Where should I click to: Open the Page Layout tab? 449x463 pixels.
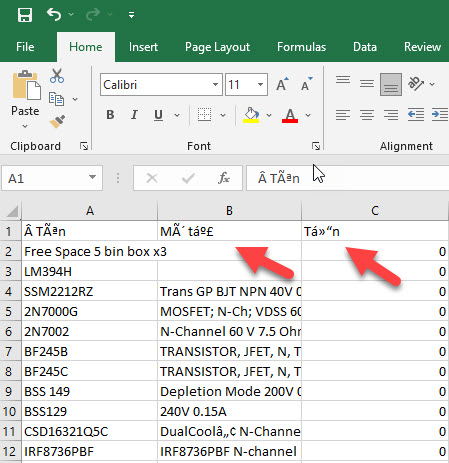(x=217, y=47)
